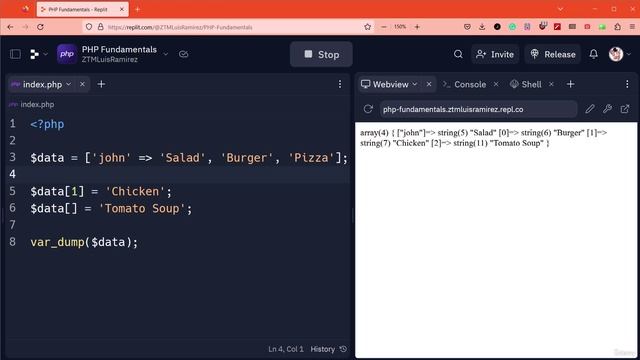Click the webview URL address field
640x360 pixels.
pos(478,109)
